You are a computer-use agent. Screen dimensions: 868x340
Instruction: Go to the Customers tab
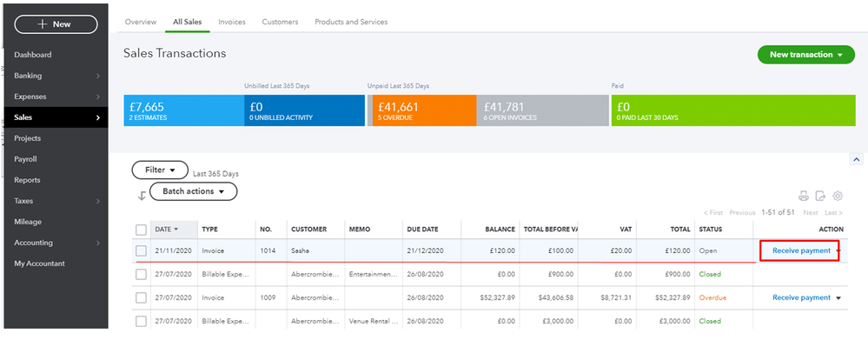click(280, 22)
